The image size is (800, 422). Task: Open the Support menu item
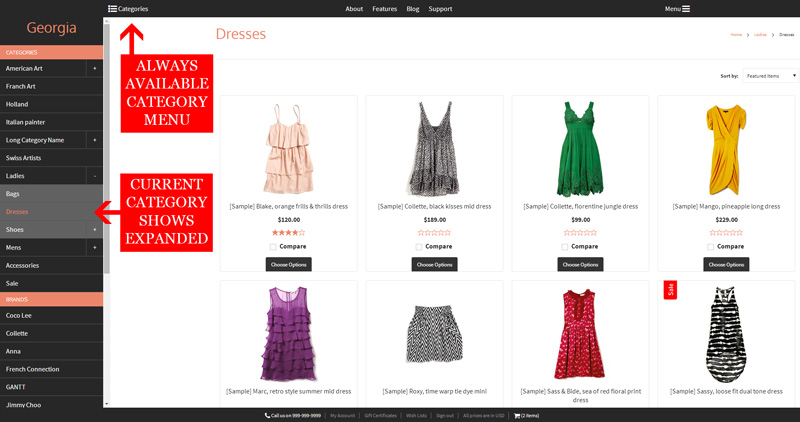440,9
